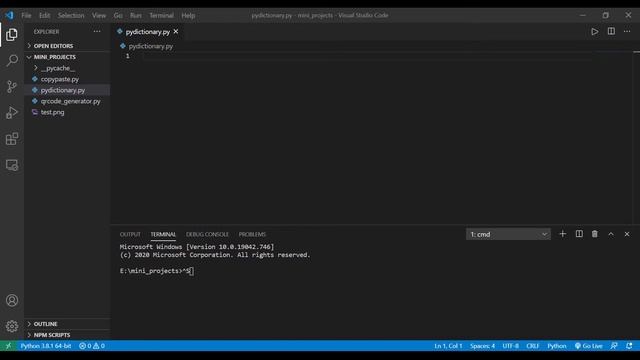Open the Remote Explorer icon
Image resolution: width=640 pixels, height=360 pixels.
click(x=12, y=165)
